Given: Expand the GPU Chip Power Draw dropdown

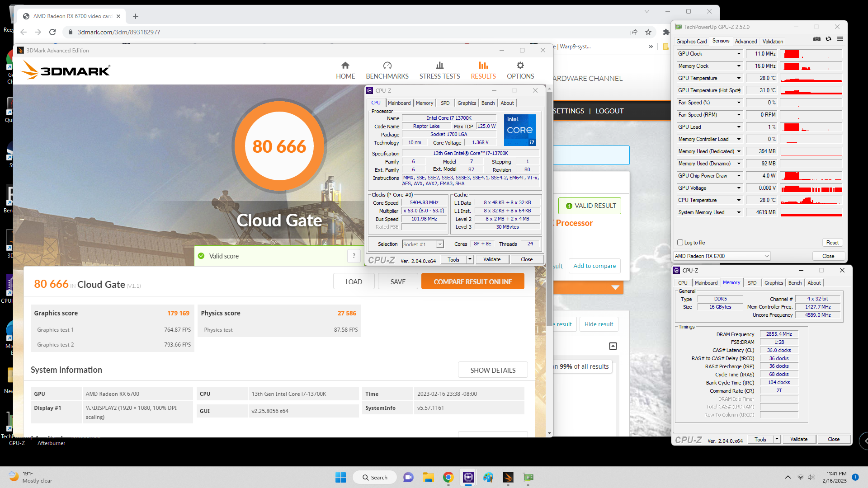Looking at the screenshot, I should click(739, 176).
